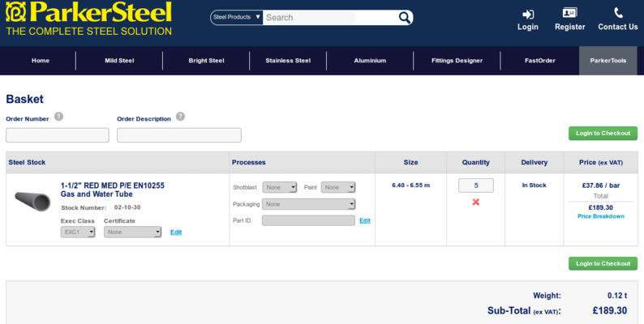This screenshot has width=644, height=324.
Task: Click the weight value 0.12 t
Action: coord(617,296)
